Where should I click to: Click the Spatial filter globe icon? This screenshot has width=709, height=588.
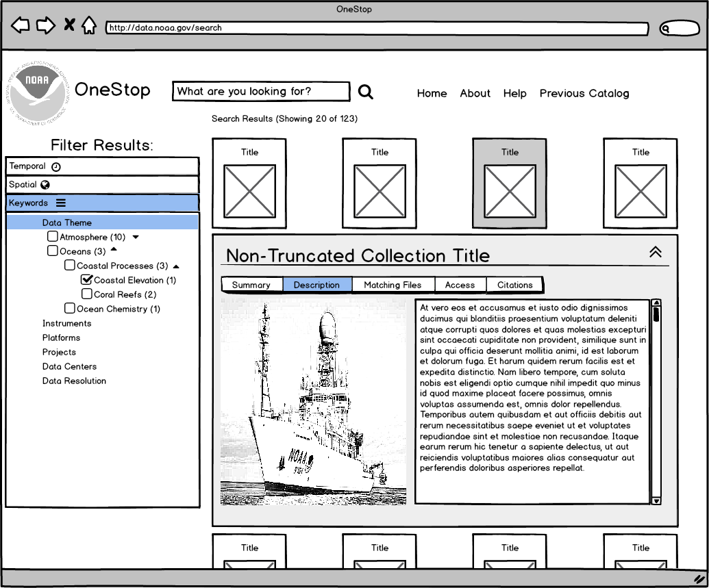(x=44, y=184)
